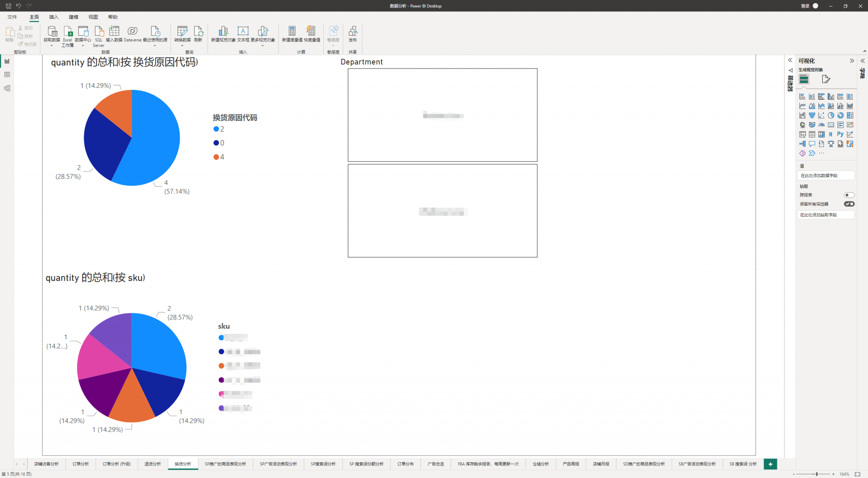
Task: Toggle the cross-report drillthrough switch
Action: 849,195
